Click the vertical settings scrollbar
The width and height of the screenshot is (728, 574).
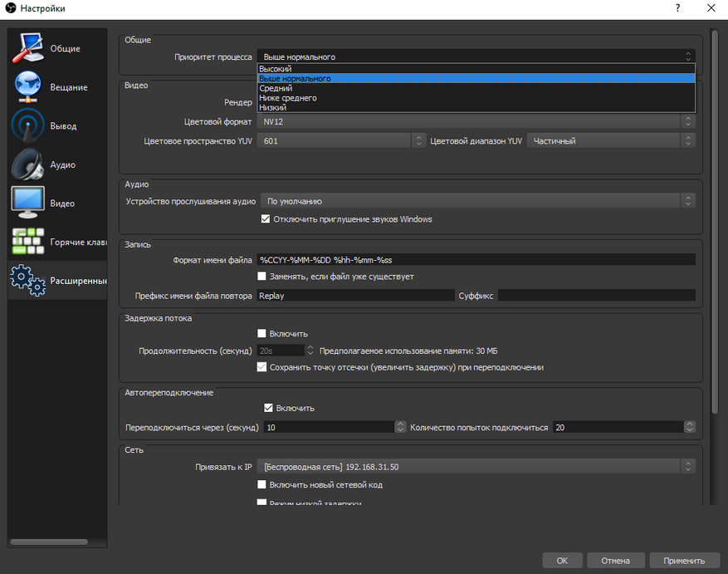pyautogui.click(x=715, y=221)
